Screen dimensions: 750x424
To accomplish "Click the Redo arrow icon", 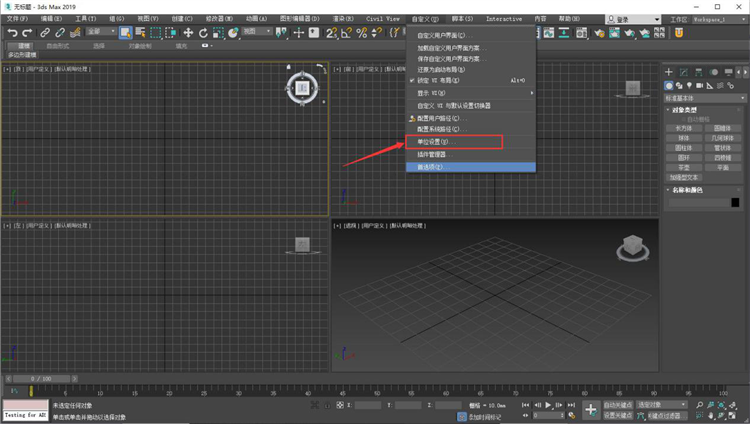I will point(27,33).
